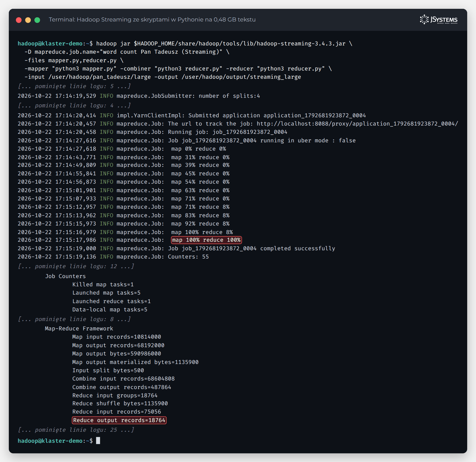Click 'Combine input records=68604808'
The height and width of the screenshot is (462, 476).
(123, 379)
